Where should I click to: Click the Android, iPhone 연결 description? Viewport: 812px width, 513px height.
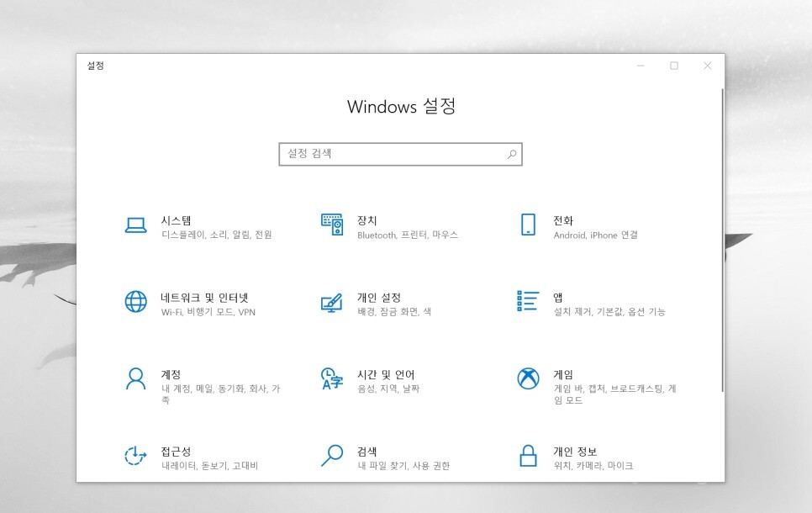pos(595,235)
